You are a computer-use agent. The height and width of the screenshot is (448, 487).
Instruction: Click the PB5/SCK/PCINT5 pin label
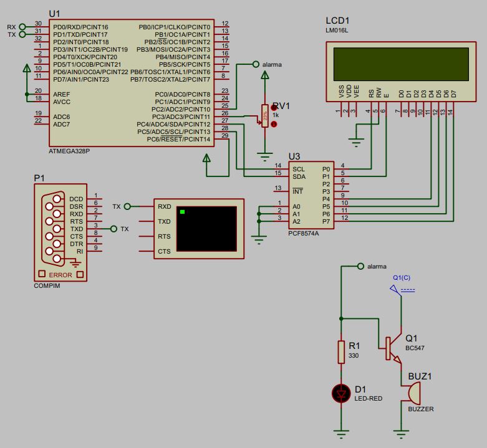coord(185,65)
